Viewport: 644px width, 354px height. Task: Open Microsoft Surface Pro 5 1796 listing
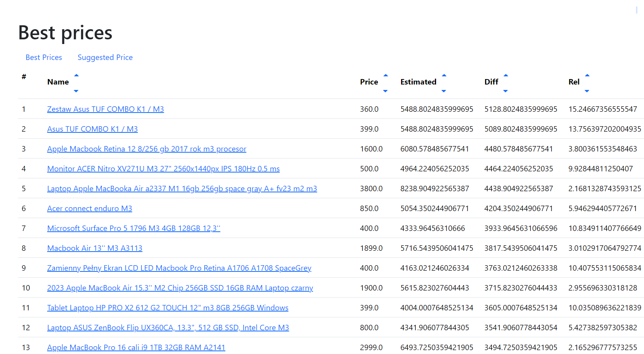(134, 228)
